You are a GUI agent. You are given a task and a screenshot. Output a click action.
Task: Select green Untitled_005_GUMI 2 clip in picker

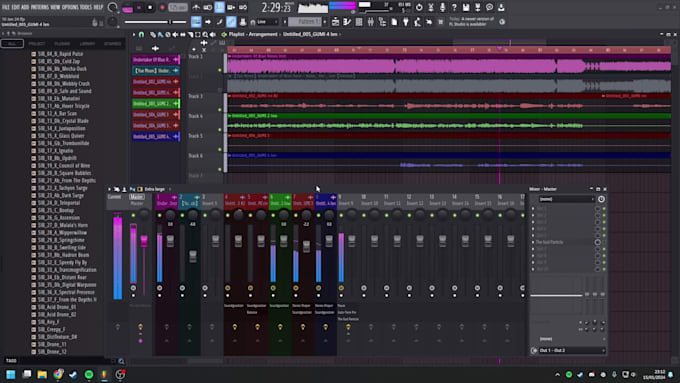pyautogui.click(x=156, y=104)
